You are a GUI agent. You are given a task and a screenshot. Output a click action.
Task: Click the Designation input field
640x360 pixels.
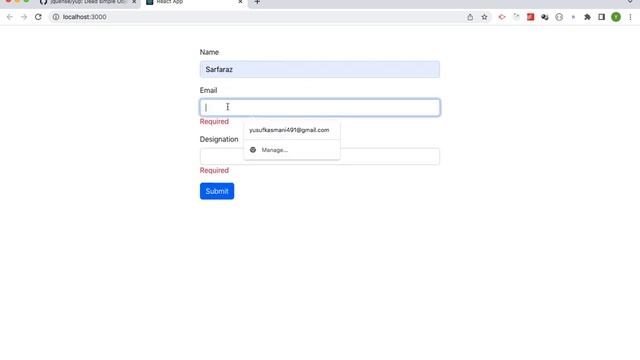[x=320, y=156]
